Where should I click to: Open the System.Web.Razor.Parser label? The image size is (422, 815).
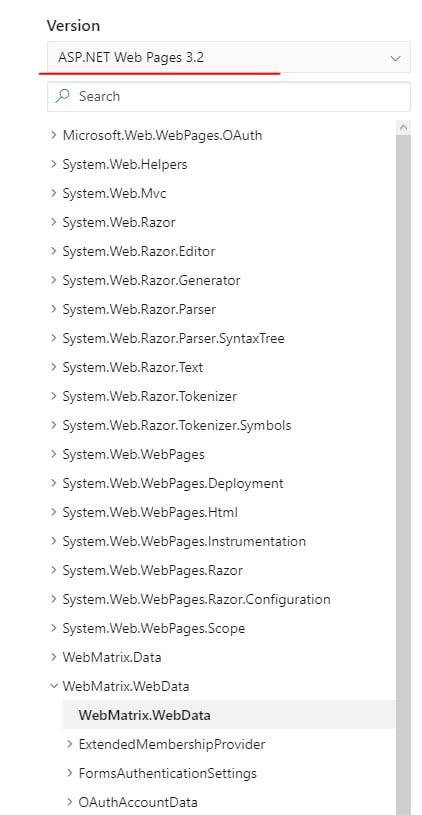(x=139, y=310)
